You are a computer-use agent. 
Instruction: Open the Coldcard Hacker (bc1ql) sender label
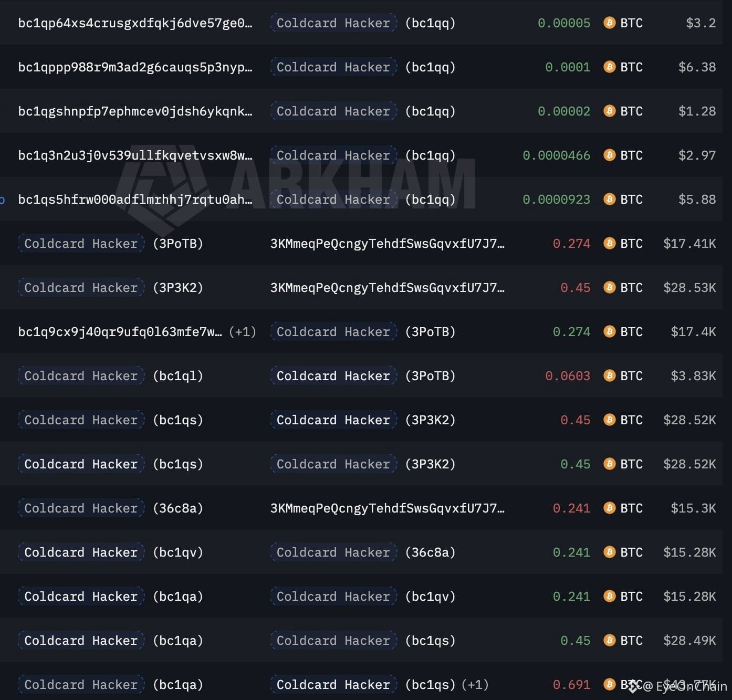[x=111, y=376]
